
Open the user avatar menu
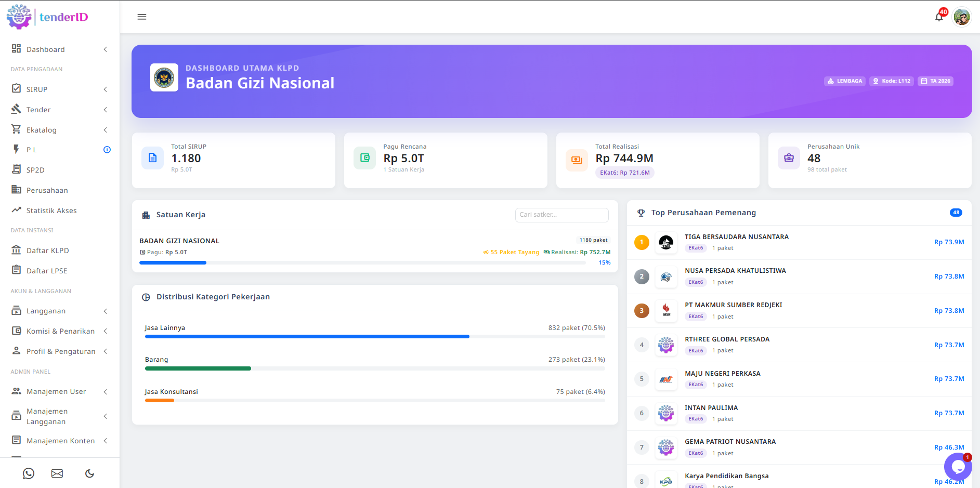pyautogui.click(x=962, y=17)
